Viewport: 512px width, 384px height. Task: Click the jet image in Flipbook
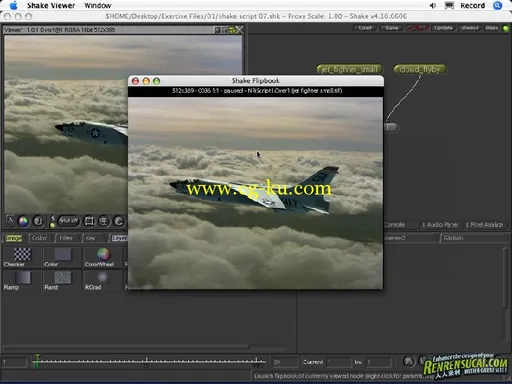click(x=256, y=191)
